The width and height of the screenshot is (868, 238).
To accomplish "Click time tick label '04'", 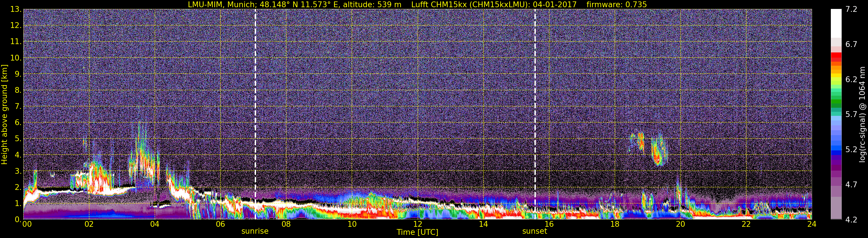I will tap(155, 224).
